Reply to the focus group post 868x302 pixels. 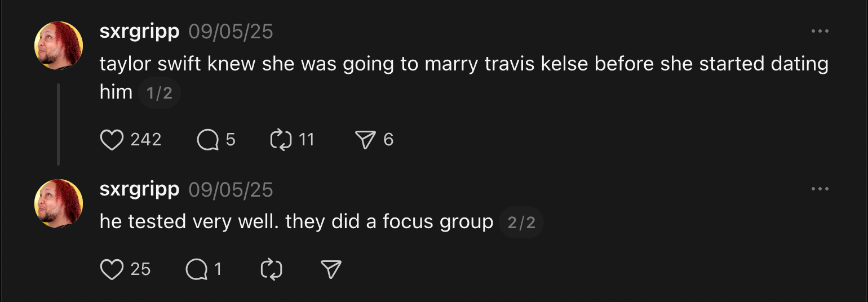196,270
